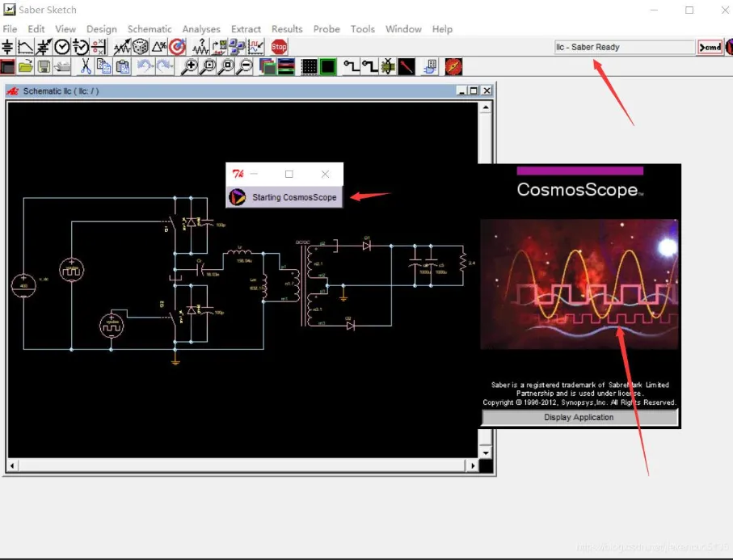
Task: Click the llc - Saber Ready status field
Action: point(624,47)
